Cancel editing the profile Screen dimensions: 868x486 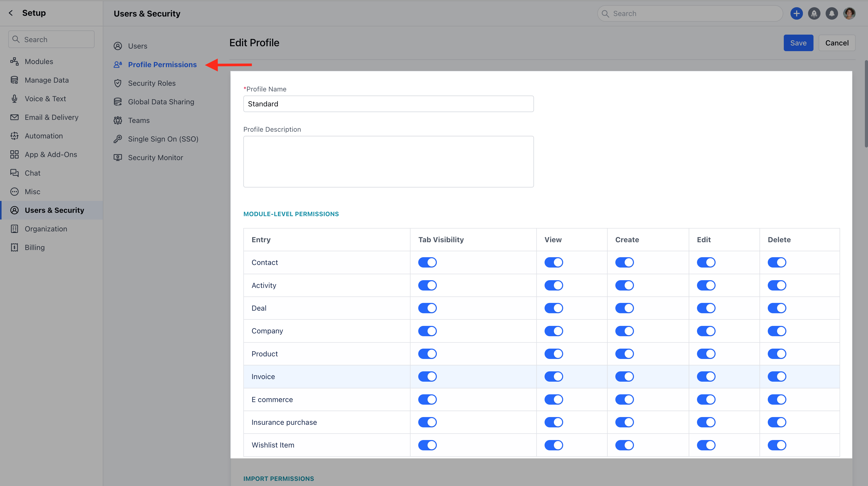[x=837, y=43]
